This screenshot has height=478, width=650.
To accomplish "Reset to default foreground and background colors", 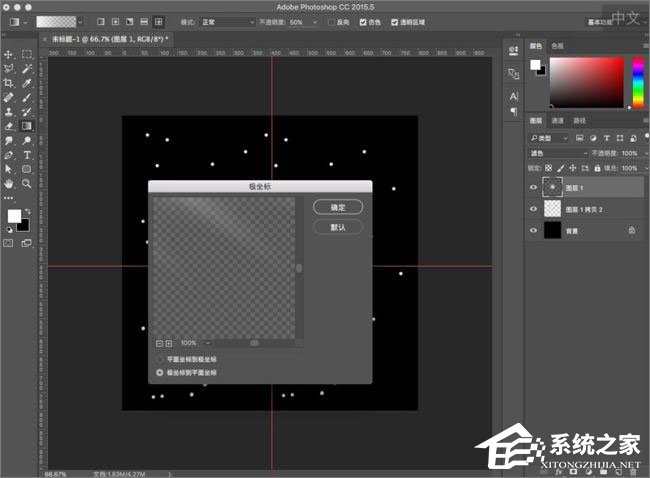I will pos(9,230).
